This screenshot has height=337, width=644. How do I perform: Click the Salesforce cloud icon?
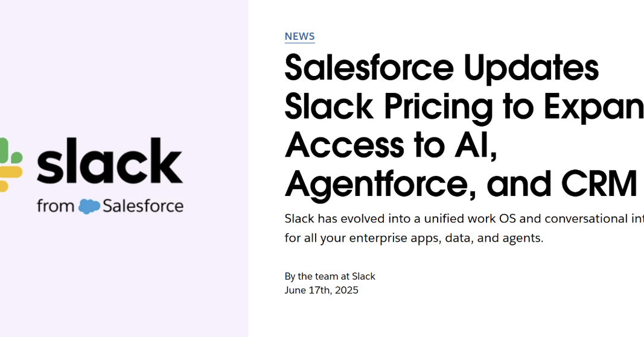(89, 207)
